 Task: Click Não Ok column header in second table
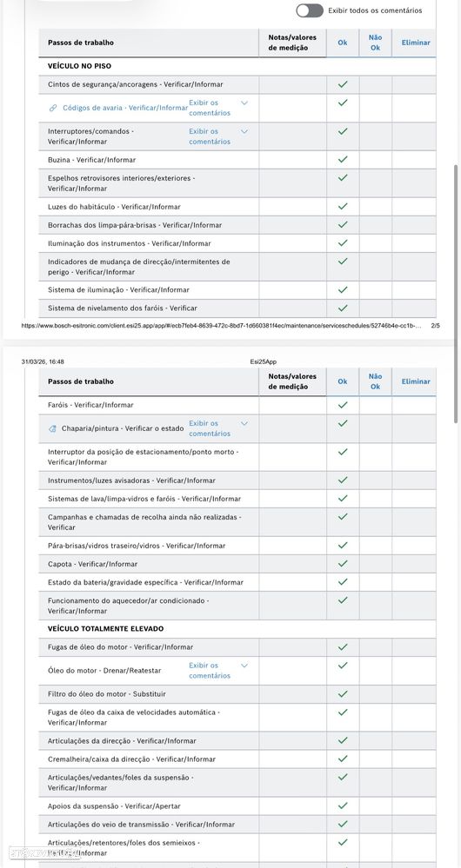[x=375, y=381]
